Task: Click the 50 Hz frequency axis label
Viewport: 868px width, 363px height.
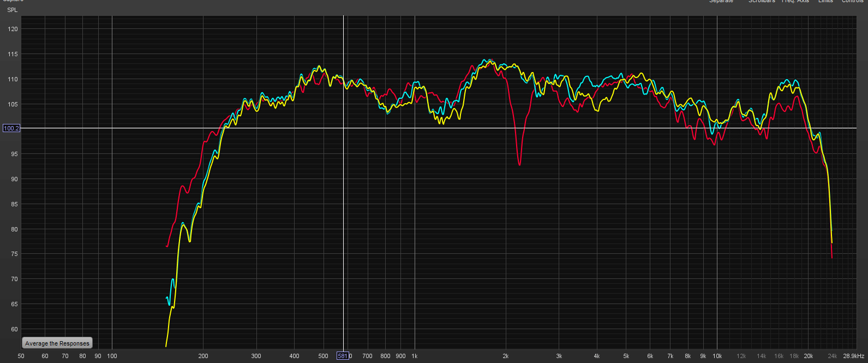Action: point(21,356)
